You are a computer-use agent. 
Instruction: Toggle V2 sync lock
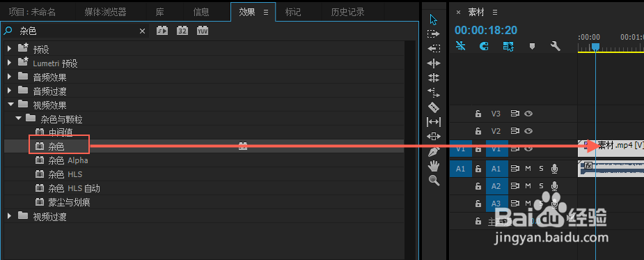[x=515, y=131]
